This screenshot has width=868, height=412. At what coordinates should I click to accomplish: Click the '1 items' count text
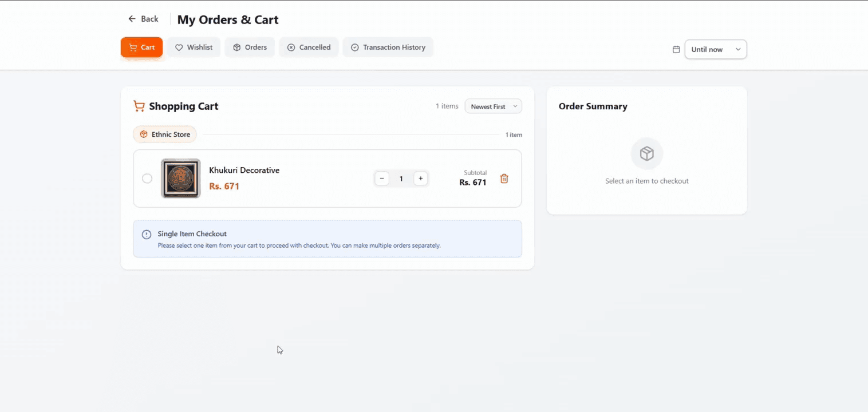point(447,106)
